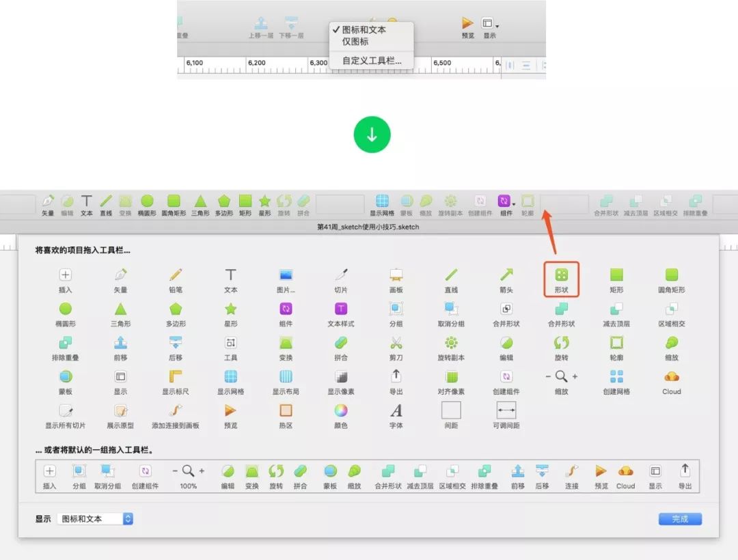Pick the 图片 image item
This screenshot has height=560, width=738.
[286, 281]
